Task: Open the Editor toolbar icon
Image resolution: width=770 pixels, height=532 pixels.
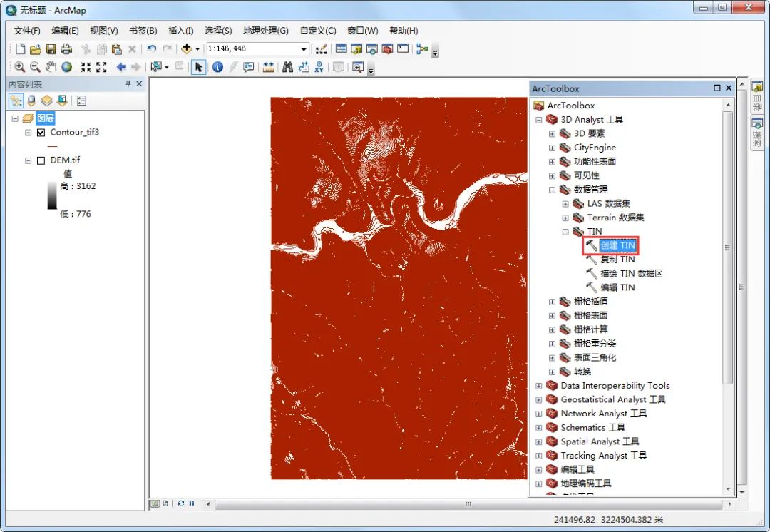Action: tap(321, 48)
